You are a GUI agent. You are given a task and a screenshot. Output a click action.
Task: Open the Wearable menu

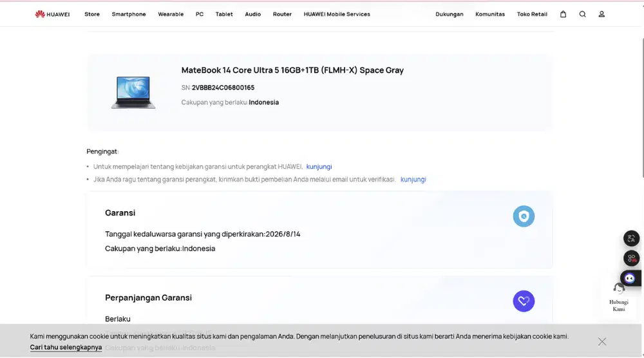point(171,14)
